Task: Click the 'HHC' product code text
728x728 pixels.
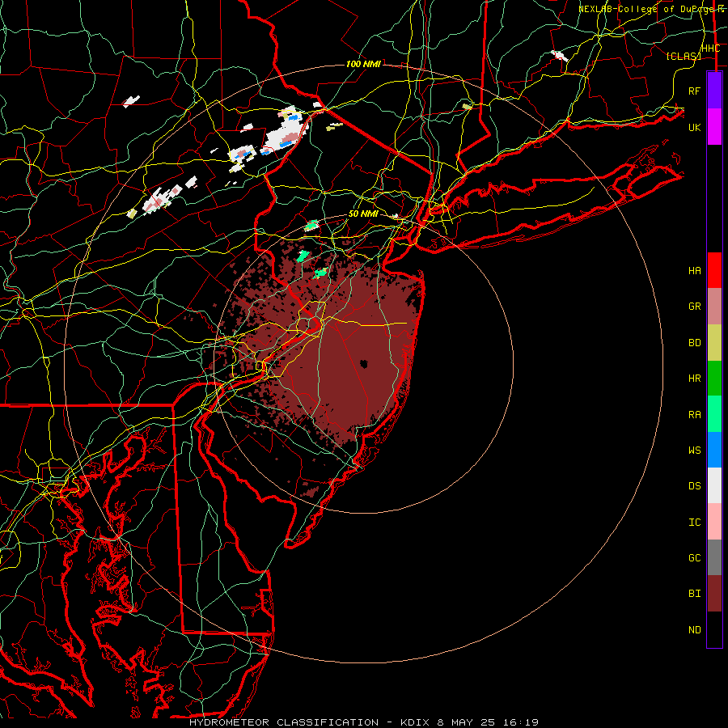Action: click(710, 49)
